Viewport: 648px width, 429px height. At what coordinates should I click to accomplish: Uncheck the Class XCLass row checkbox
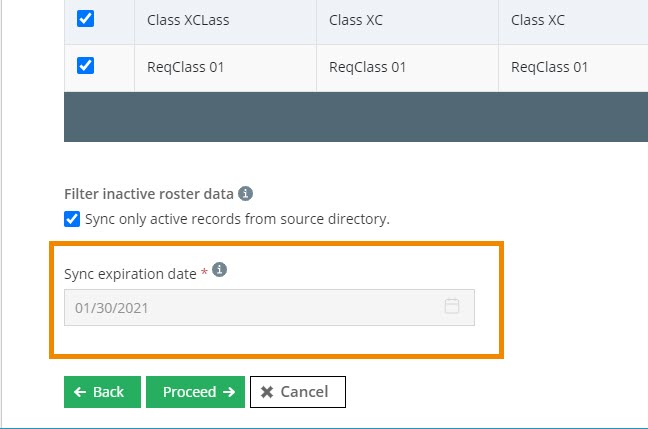coord(85,18)
